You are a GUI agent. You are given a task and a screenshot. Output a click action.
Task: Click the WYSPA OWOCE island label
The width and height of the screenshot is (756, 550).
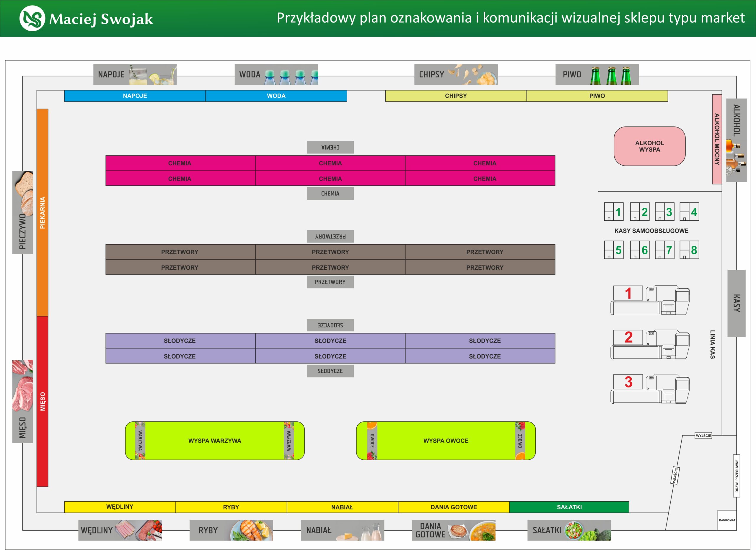pyautogui.click(x=446, y=441)
